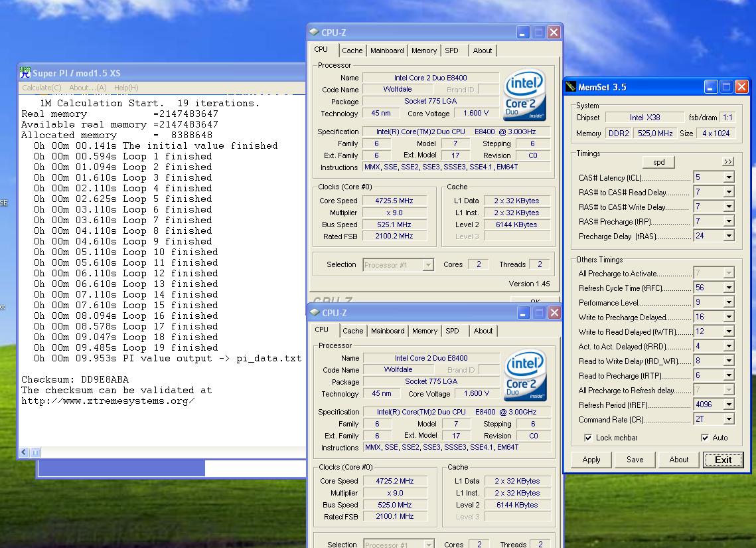Open the Precharge Delay (tRAS) dropdown
This screenshot has width=756, height=548.
pyautogui.click(x=729, y=236)
